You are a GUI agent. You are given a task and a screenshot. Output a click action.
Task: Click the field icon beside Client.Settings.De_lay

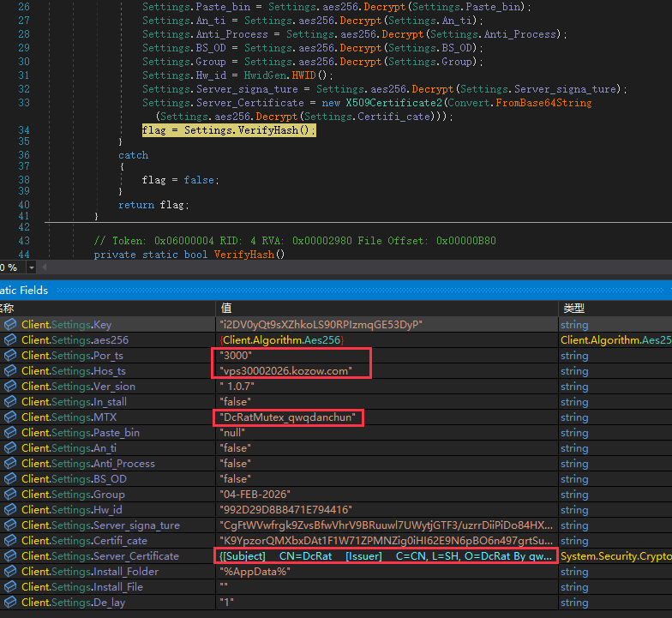tap(10, 602)
